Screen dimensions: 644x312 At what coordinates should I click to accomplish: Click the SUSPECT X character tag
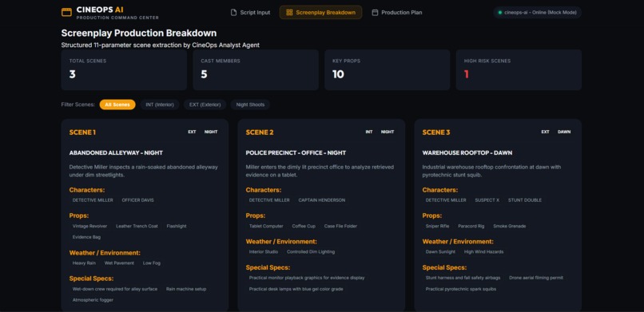(x=487, y=200)
